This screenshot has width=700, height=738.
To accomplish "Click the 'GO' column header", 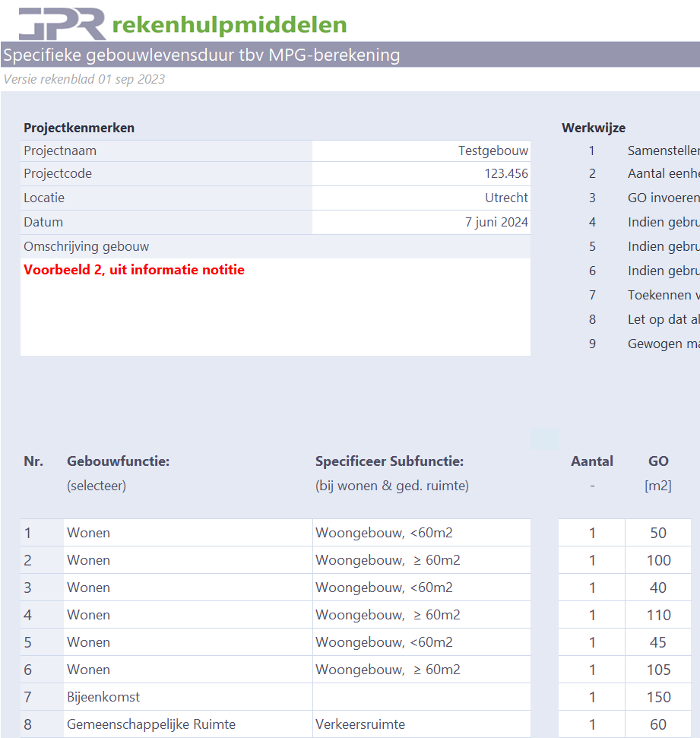I will [x=658, y=461].
